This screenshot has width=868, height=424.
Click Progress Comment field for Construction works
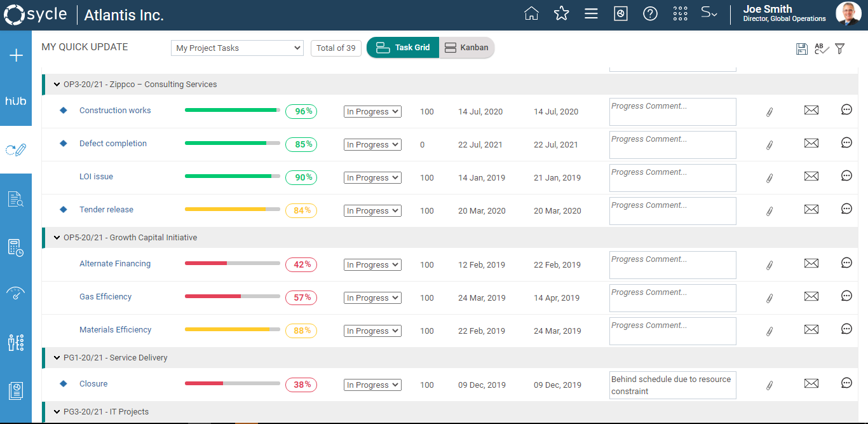pos(672,112)
